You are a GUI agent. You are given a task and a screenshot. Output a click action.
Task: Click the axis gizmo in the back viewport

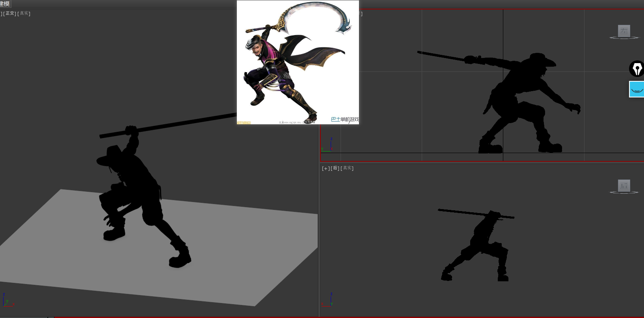[328, 301]
